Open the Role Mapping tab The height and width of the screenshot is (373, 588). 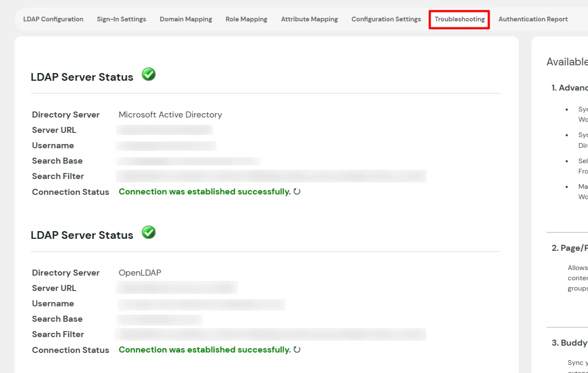pyautogui.click(x=246, y=19)
